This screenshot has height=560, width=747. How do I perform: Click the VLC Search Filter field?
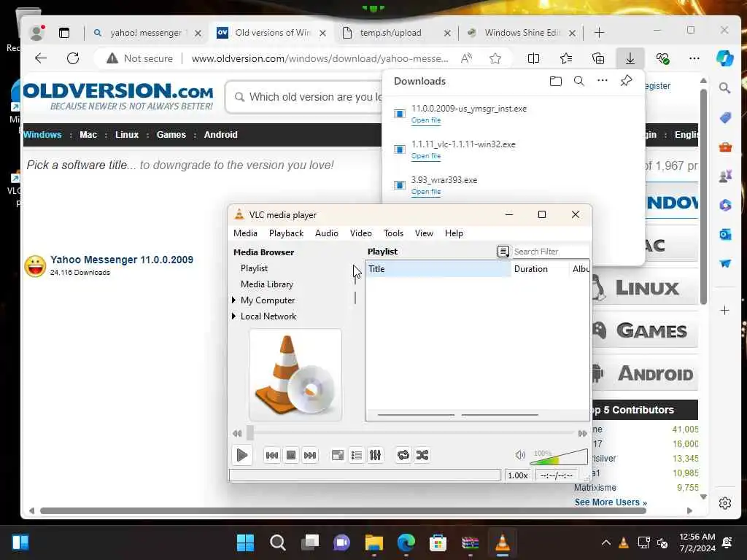pos(550,252)
